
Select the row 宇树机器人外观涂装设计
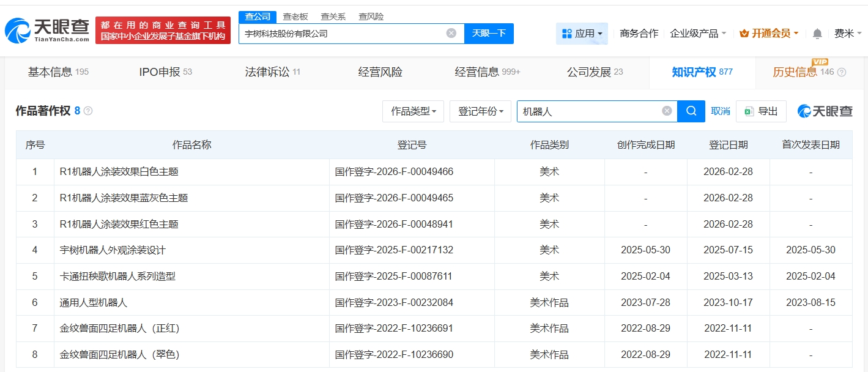[434, 250]
